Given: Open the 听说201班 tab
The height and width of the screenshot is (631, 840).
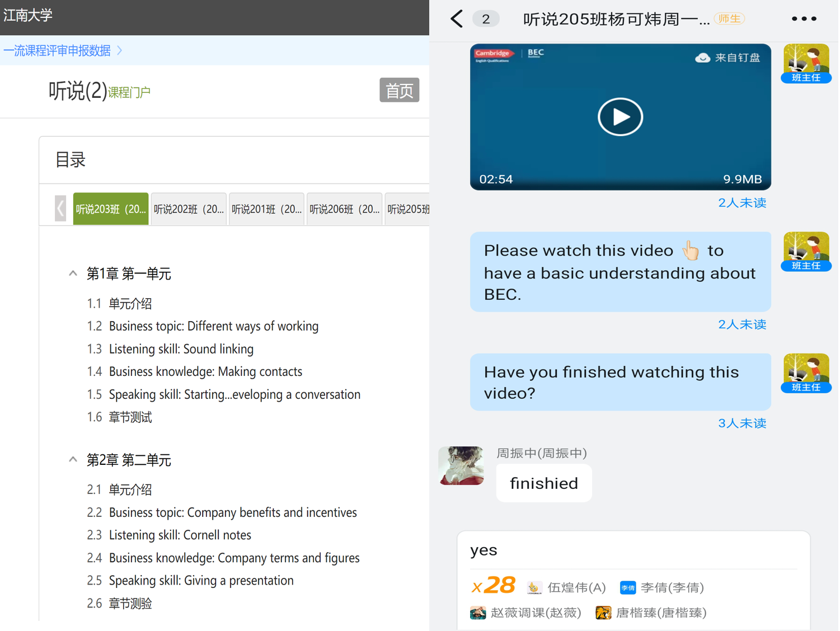Looking at the screenshot, I should point(266,209).
